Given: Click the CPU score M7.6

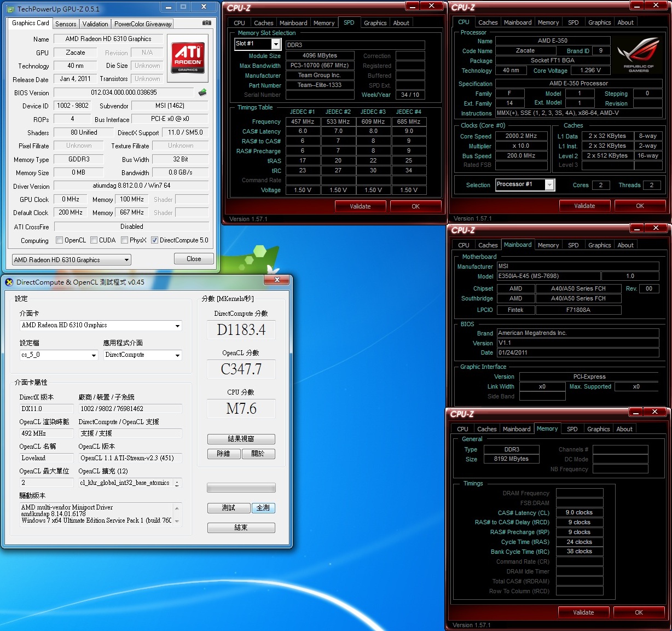Looking at the screenshot, I should pyautogui.click(x=241, y=409).
